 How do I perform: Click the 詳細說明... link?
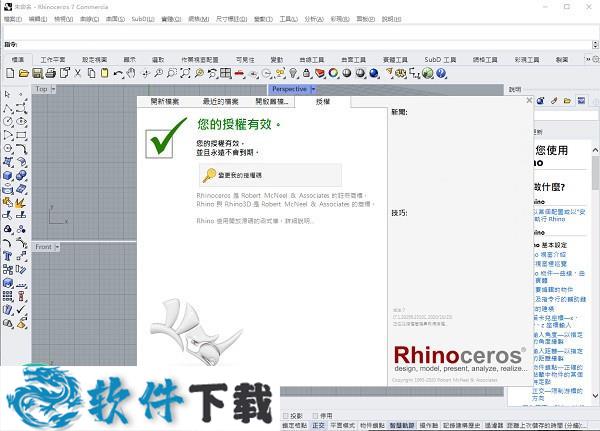[x=300, y=221]
